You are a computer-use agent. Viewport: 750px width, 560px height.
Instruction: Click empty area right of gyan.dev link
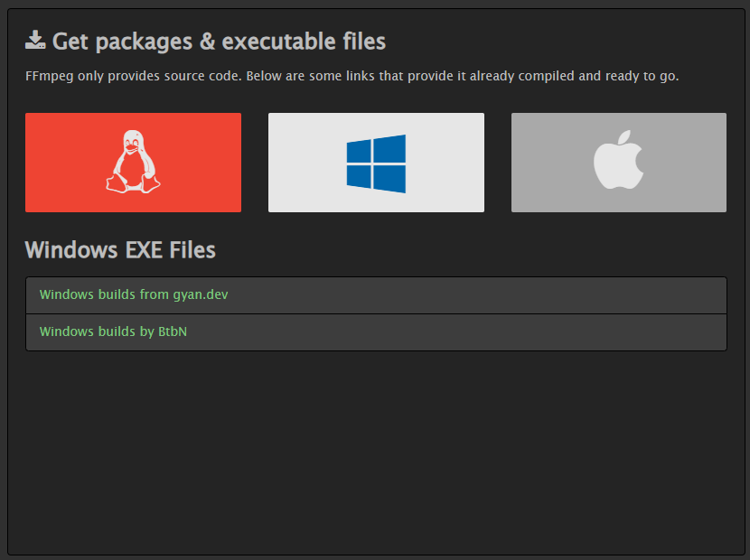pyautogui.click(x=477, y=295)
